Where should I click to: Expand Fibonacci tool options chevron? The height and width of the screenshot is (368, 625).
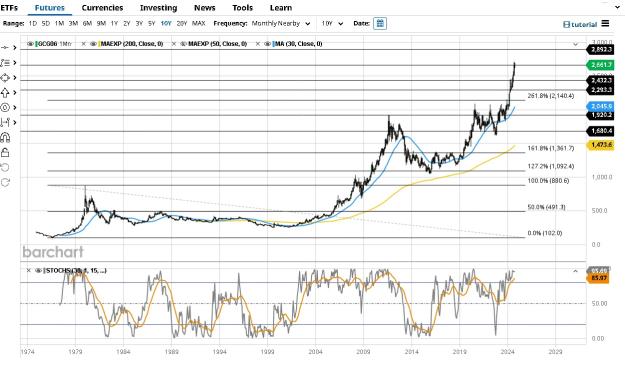(x=15, y=63)
